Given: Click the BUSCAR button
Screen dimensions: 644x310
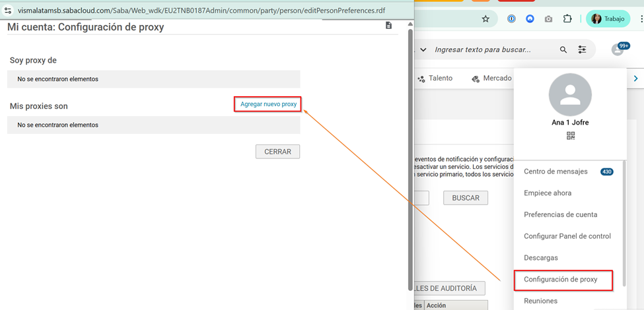Looking at the screenshot, I should click(x=466, y=198).
